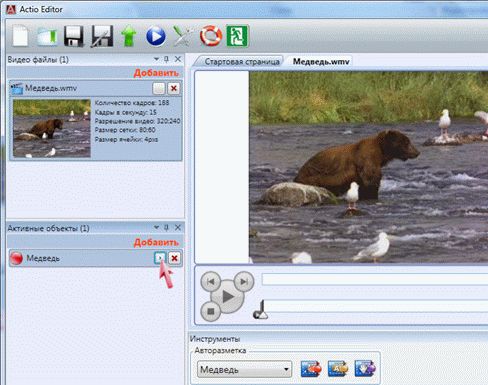This screenshot has height=385, width=488.
Task: Click the green upward arrow publish icon
Action: (129, 36)
